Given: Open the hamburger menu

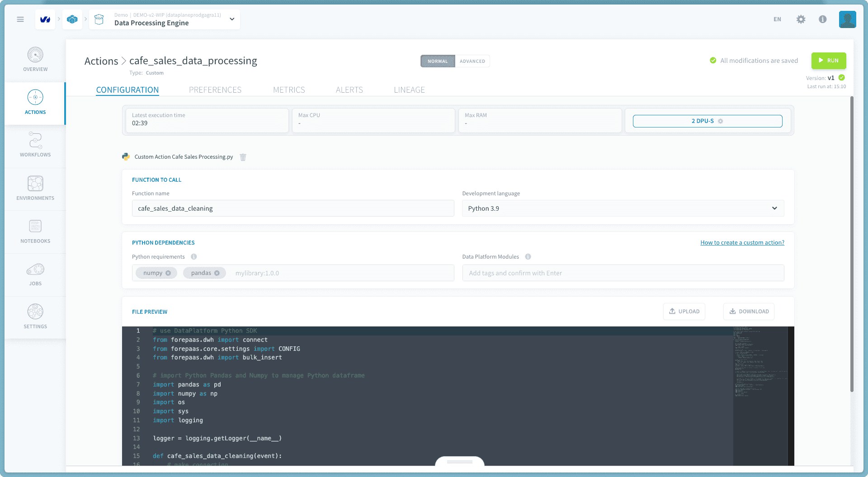Looking at the screenshot, I should click(x=20, y=19).
